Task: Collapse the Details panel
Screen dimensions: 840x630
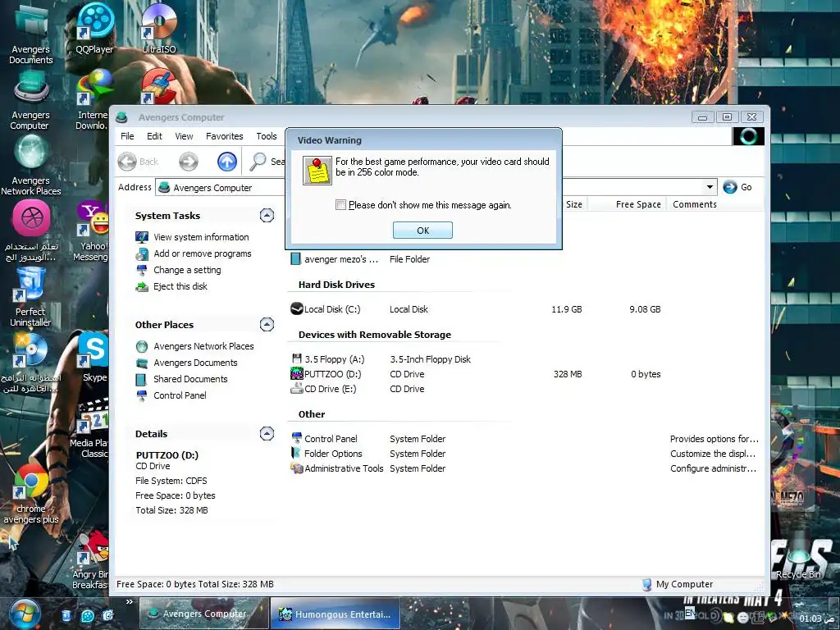Action: coord(267,433)
